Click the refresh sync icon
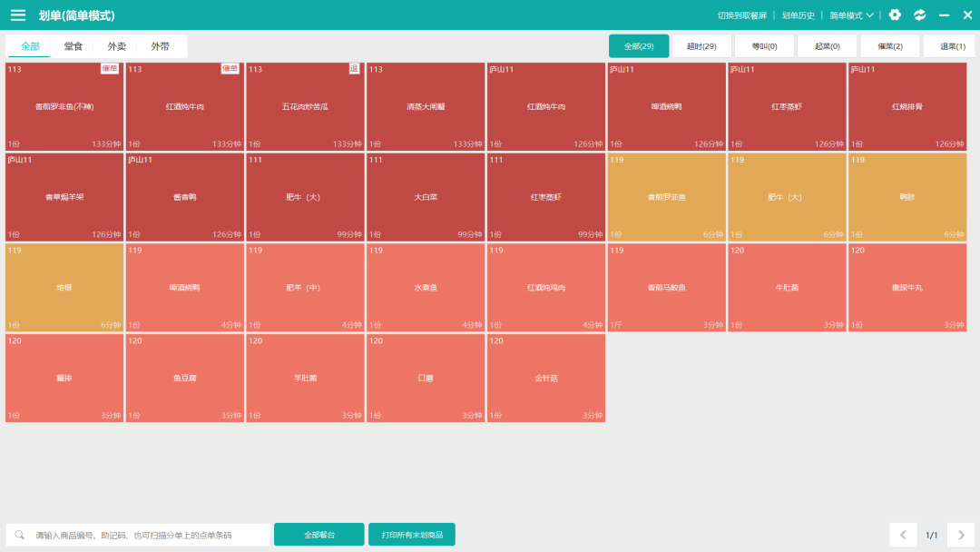This screenshot has height=552, width=980. coord(919,15)
